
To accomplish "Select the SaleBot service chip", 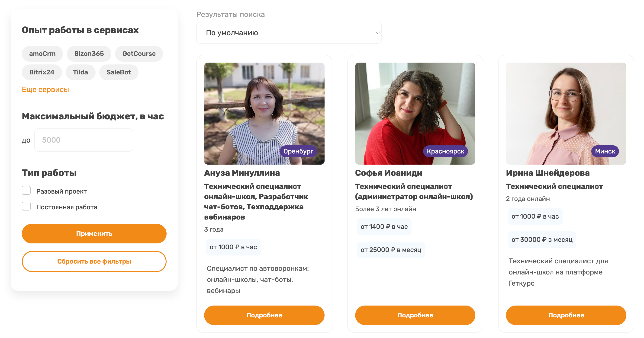I will click(x=119, y=72).
